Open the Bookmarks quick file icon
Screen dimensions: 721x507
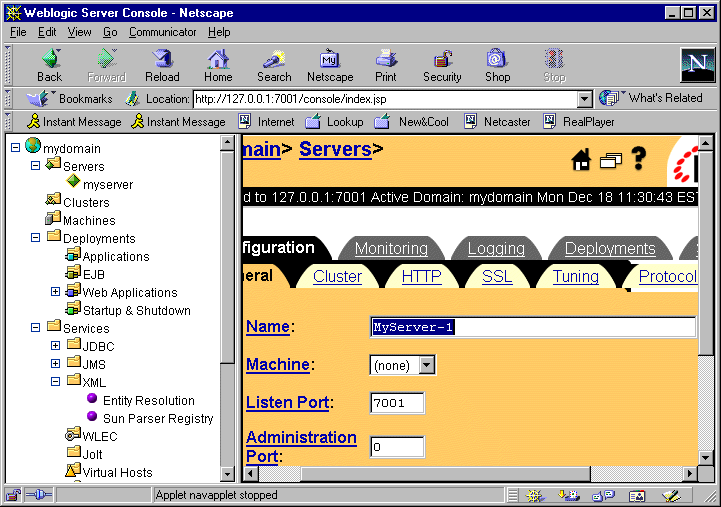(x=69, y=98)
